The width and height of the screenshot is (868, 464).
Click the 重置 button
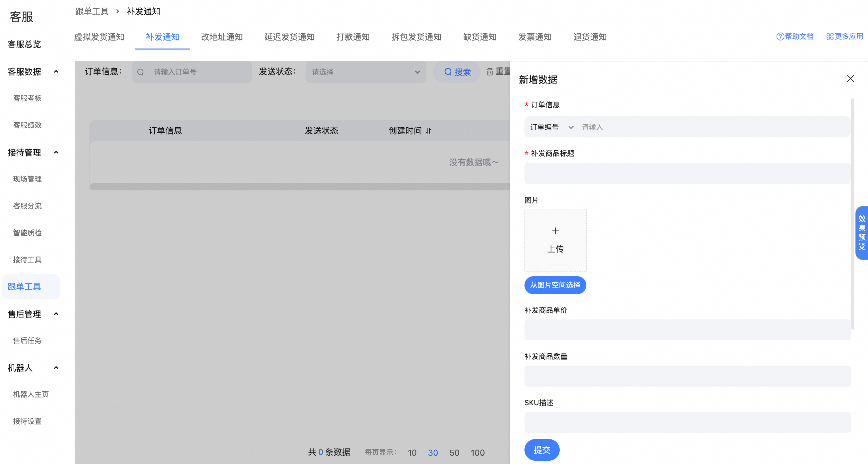(498, 72)
